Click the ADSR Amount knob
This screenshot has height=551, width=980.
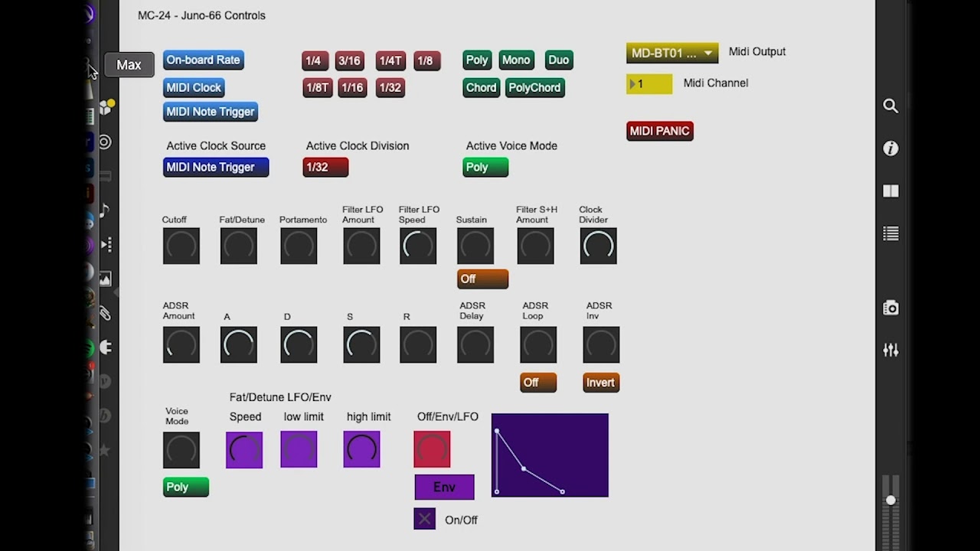(181, 344)
